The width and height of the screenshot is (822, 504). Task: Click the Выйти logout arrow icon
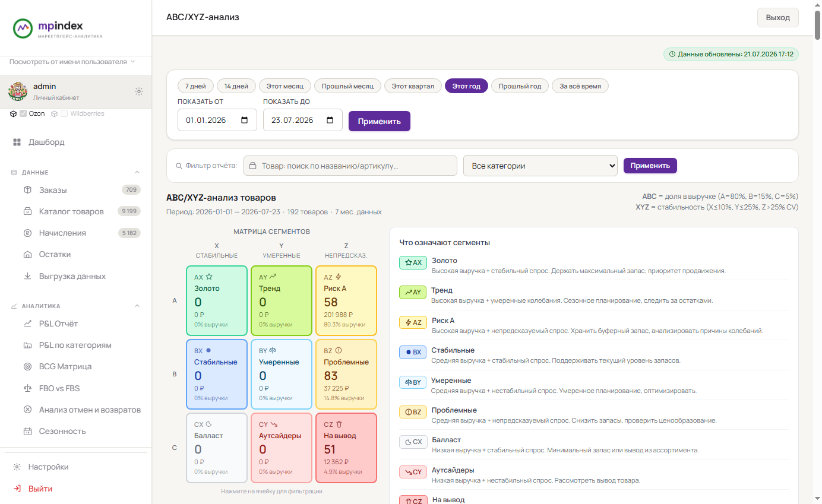(17, 489)
